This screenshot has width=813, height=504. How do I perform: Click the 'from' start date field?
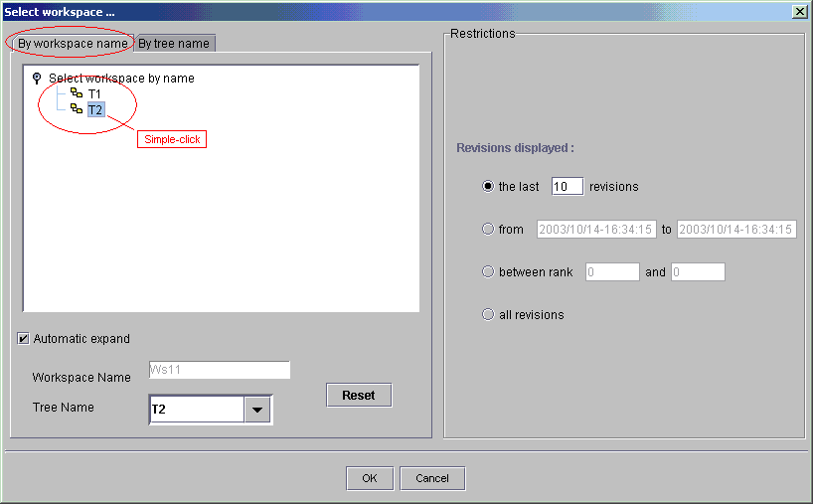click(x=596, y=230)
